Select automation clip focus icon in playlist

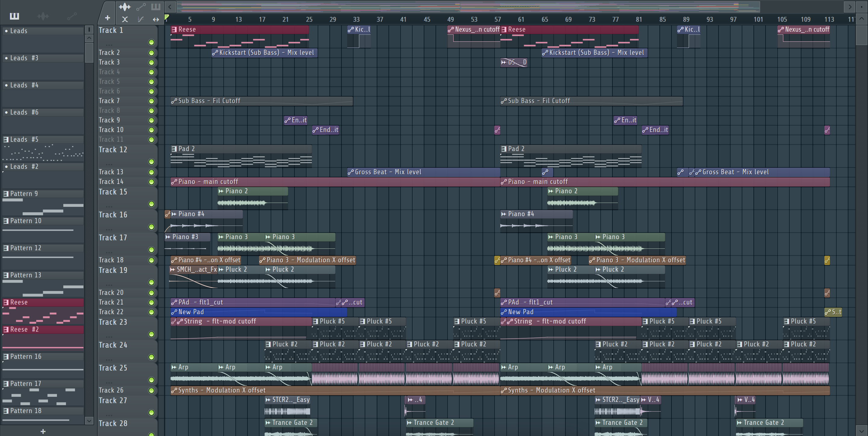pyautogui.click(x=141, y=7)
